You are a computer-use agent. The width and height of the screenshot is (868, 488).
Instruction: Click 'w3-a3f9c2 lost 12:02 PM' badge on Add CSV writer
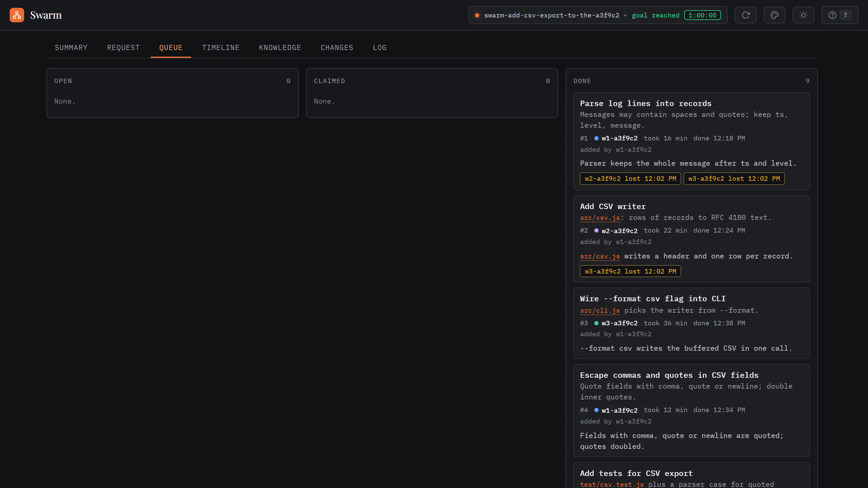631,271
